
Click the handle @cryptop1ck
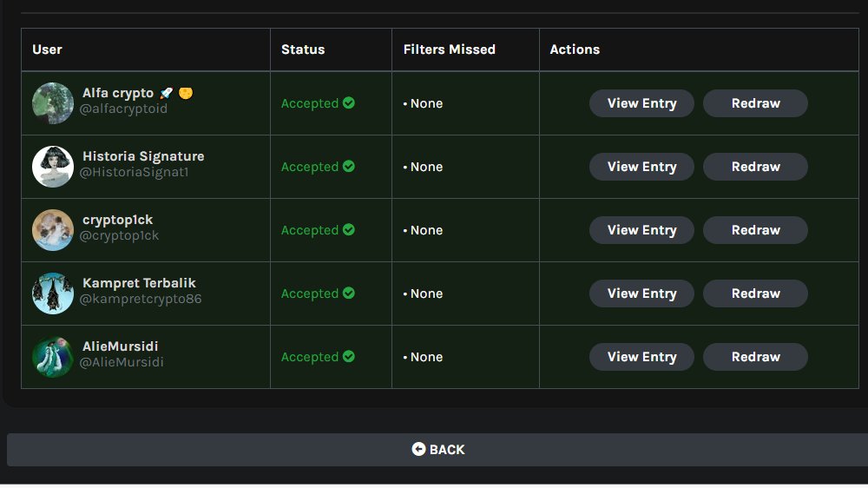pyautogui.click(x=120, y=235)
